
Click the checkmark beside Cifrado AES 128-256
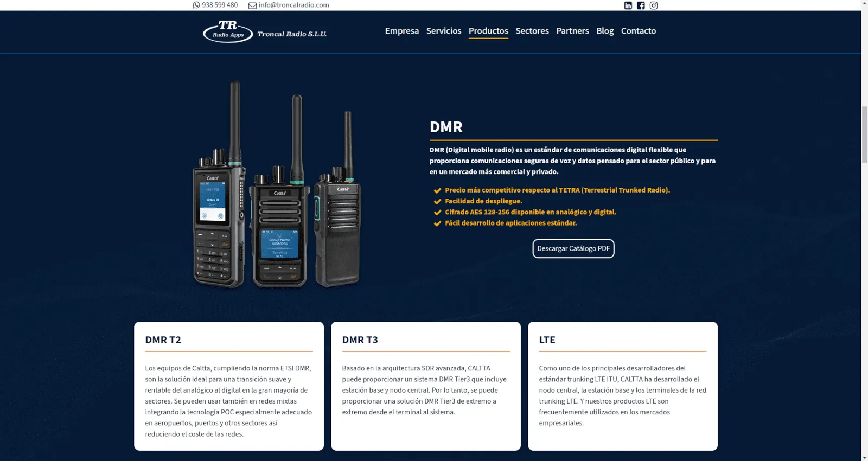pos(437,212)
